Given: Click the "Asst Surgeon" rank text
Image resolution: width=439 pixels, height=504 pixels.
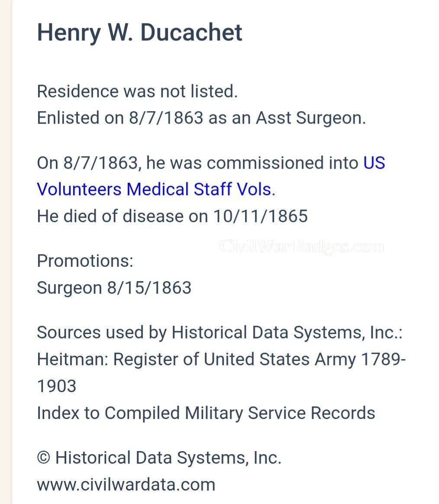Looking at the screenshot, I should pos(310,118).
